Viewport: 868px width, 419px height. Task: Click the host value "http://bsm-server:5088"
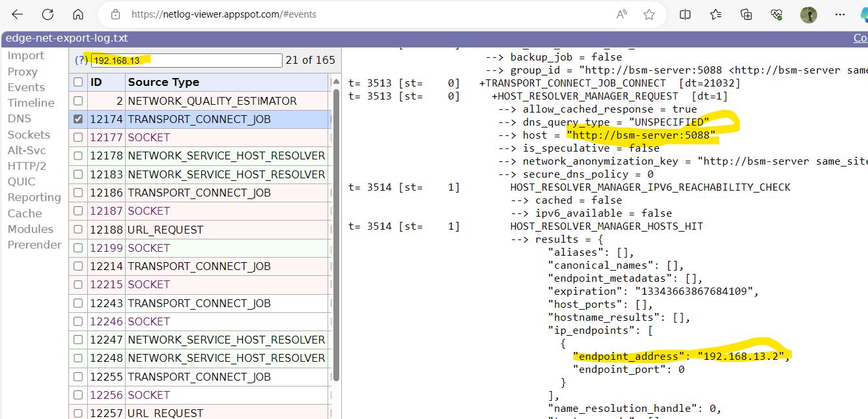tap(641, 135)
